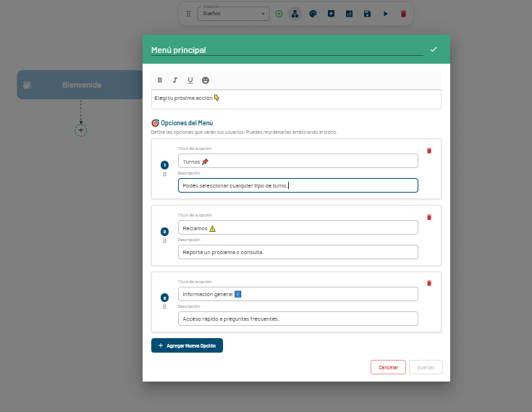Remove the Información general option
532x412 pixels.
429,283
